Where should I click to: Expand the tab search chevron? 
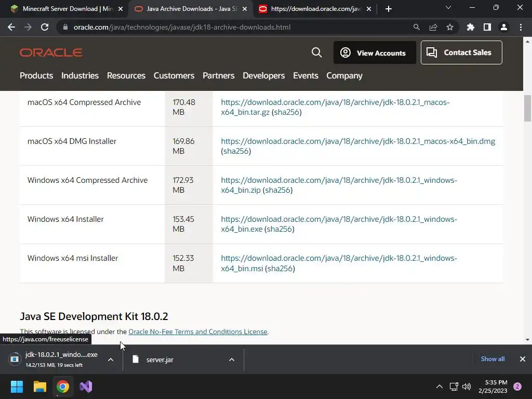(448, 7)
